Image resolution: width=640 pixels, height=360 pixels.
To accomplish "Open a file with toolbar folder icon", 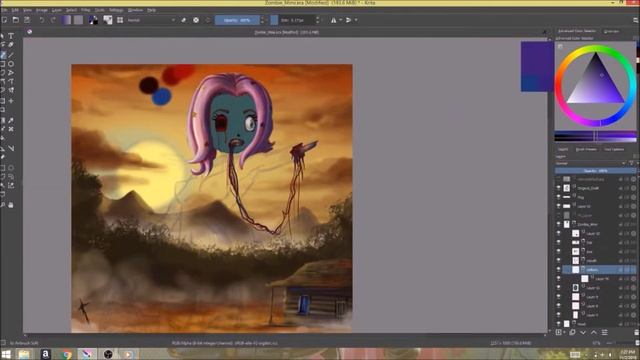I will (x=16, y=20).
